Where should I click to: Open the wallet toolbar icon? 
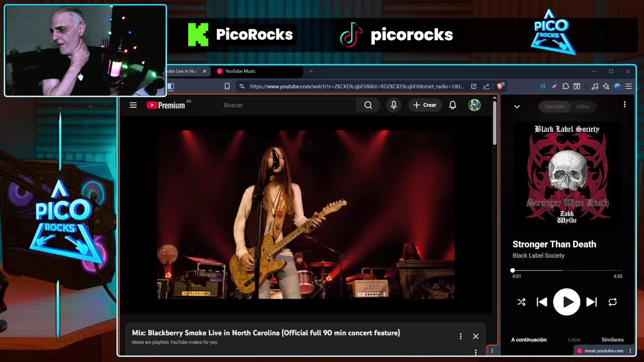point(577,86)
